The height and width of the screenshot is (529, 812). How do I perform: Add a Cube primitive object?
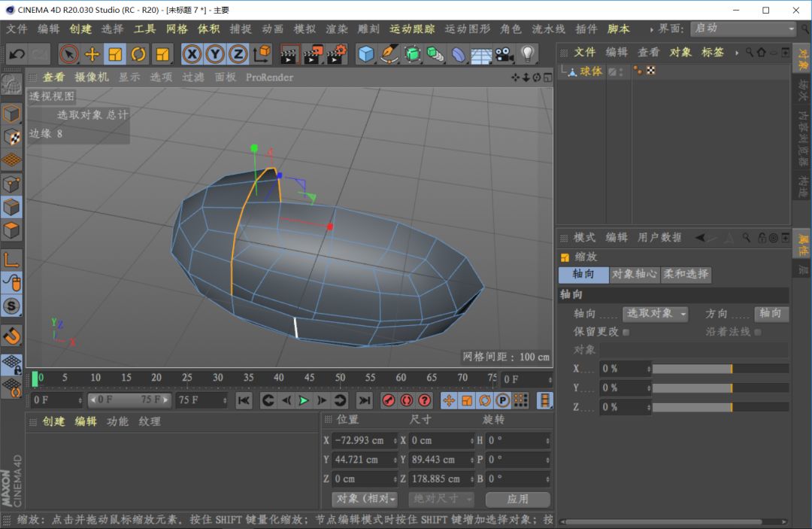(x=366, y=54)
